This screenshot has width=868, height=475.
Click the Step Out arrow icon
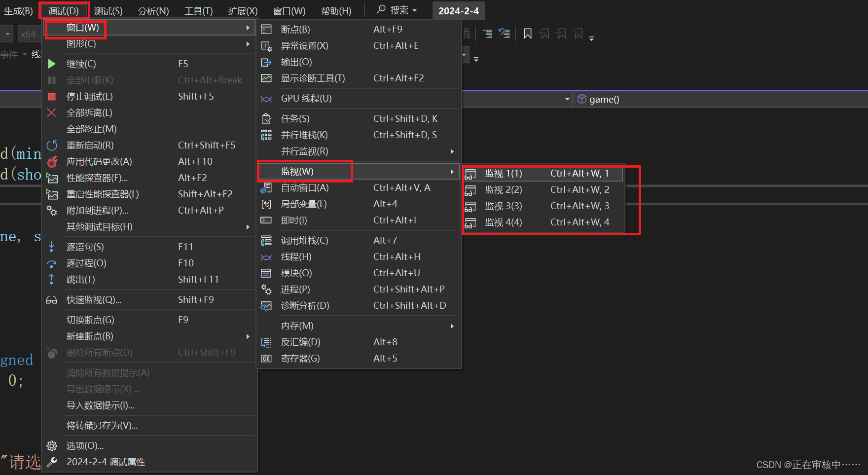coord(51,279)
